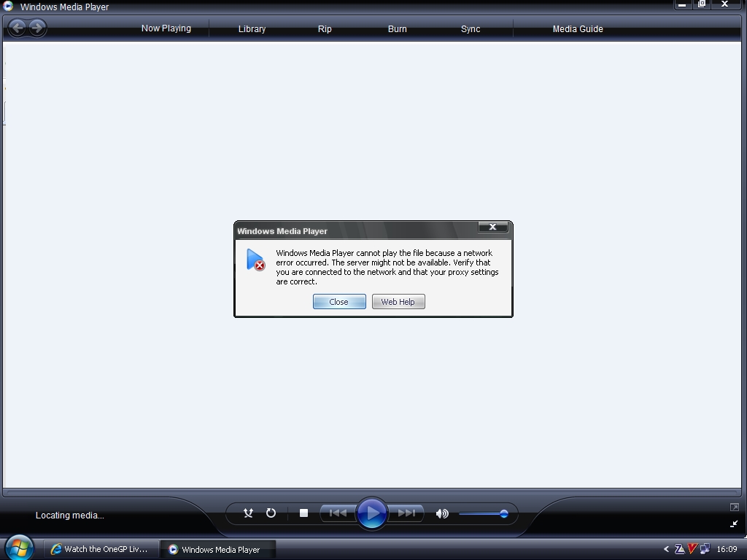Open the Rip tab

point(325,29)
